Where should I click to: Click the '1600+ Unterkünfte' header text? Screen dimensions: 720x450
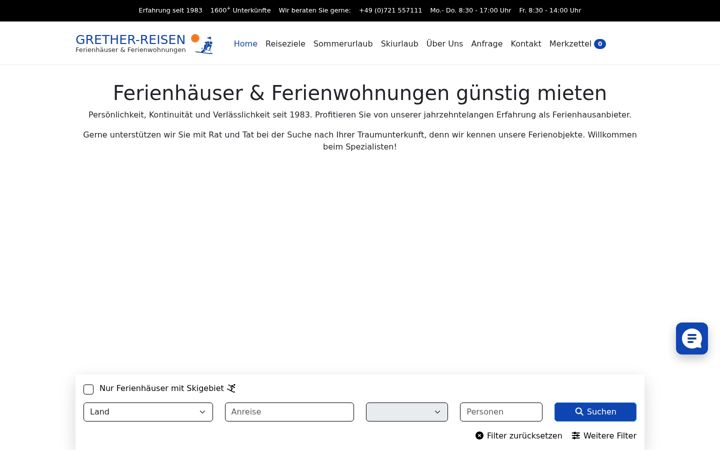241,11
